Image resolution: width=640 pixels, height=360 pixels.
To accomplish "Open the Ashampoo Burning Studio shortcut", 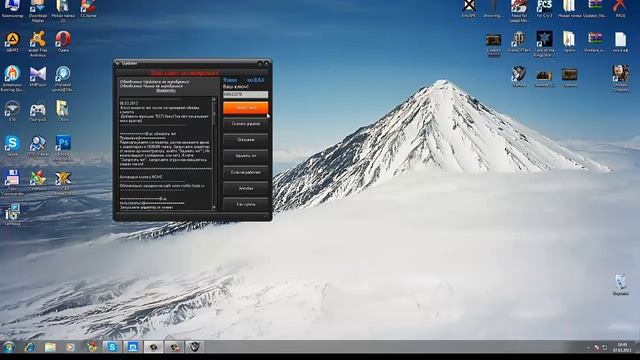I will [12, 78].
